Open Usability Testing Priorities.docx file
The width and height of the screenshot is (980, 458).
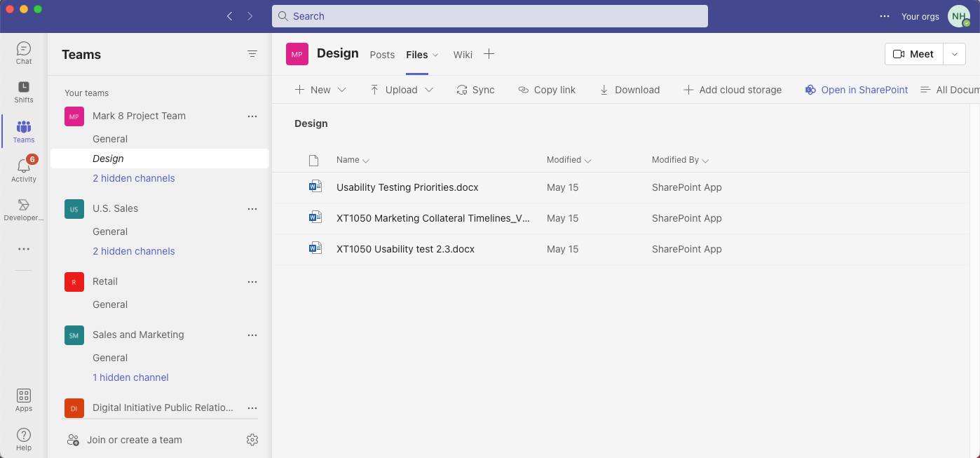pyautogui.click(x=407, y=187)
